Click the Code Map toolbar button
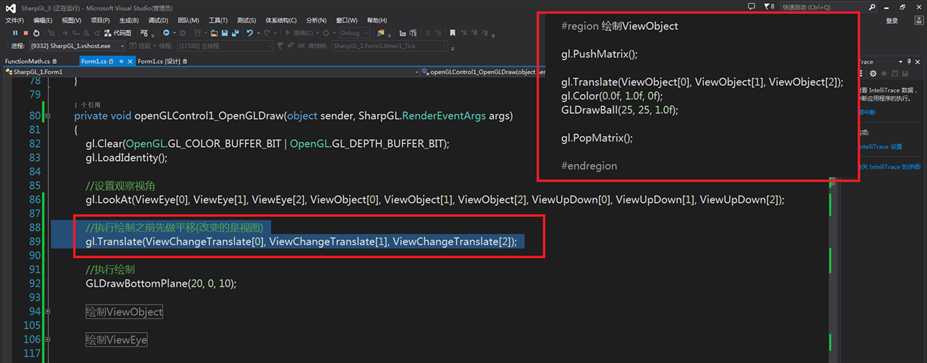Viewport: 927px width, 363px height. [118, 33]
